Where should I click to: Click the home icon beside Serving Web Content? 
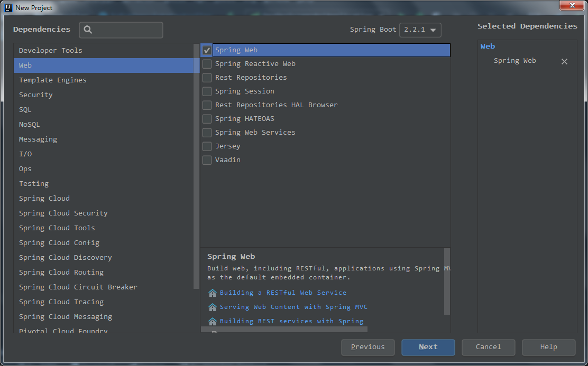213,307
